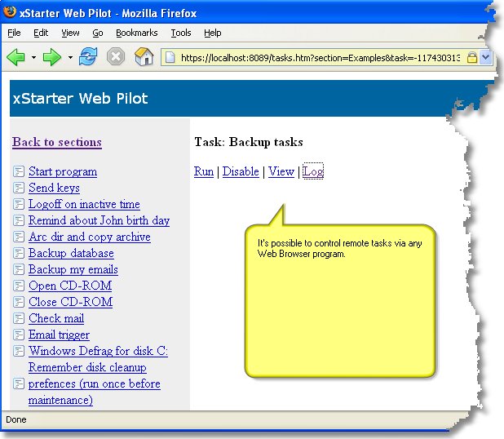Click the xStarter Web Pilot header title
Viewport: 504px width, 439px height.
(80, 99)
